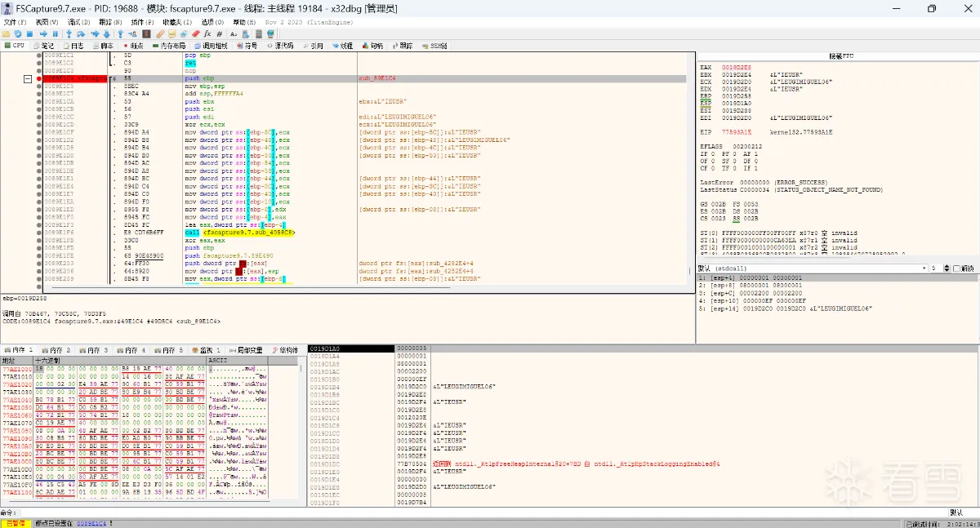
Task: Open the Comments list icon
Action: 171,34
